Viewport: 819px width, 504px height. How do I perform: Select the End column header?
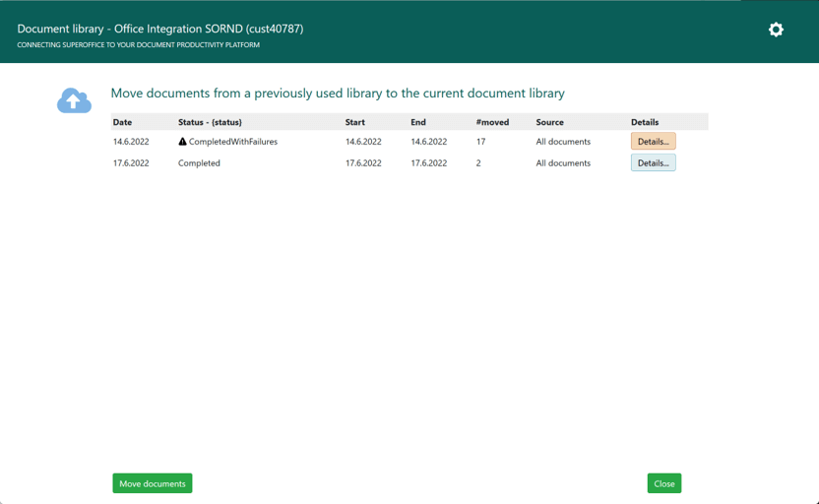(x=418, y=122)
